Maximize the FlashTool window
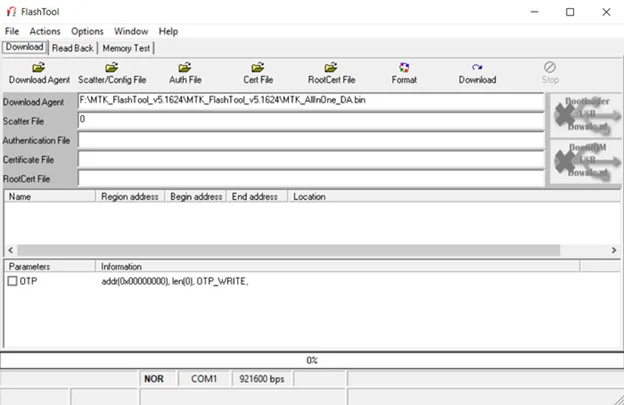The width and height of the screenshot is (624, 405). (570, 12)
